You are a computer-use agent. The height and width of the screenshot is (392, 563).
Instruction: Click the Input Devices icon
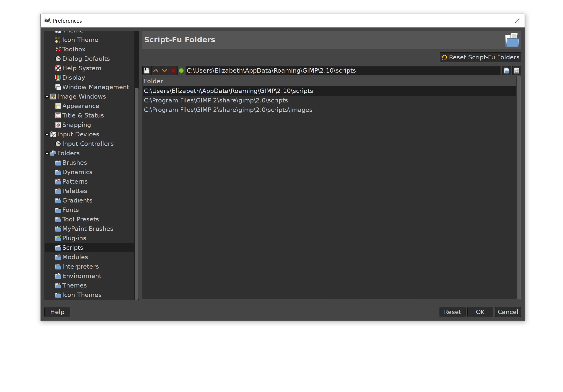tap(53, 134)
